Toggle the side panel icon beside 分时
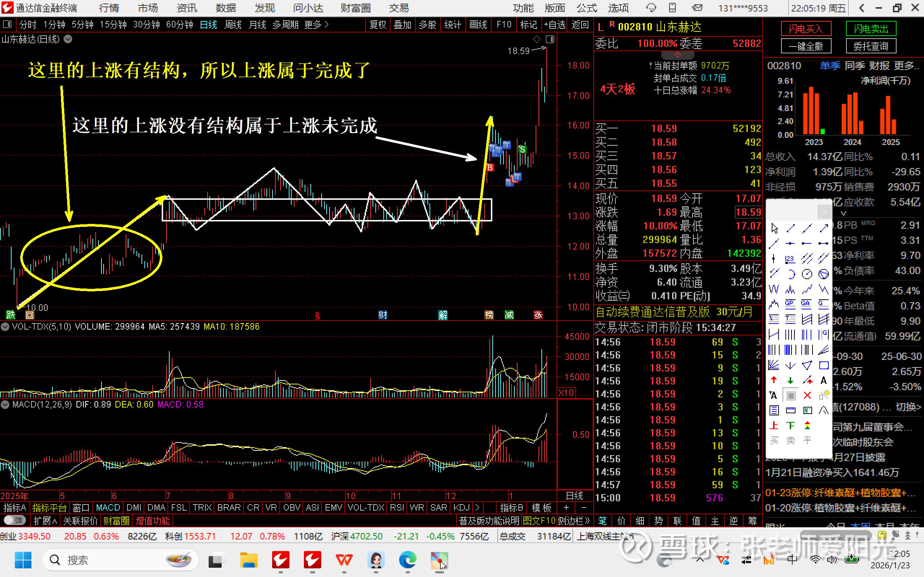Image resolution: width=924 pixels, height=577 pixels. (7, 25)
